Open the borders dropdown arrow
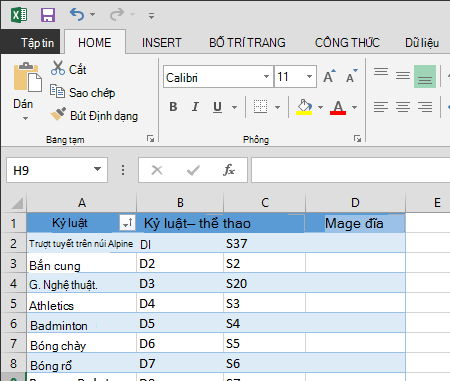Viewport: 450px width, 381px height. [x=277, y=107]
